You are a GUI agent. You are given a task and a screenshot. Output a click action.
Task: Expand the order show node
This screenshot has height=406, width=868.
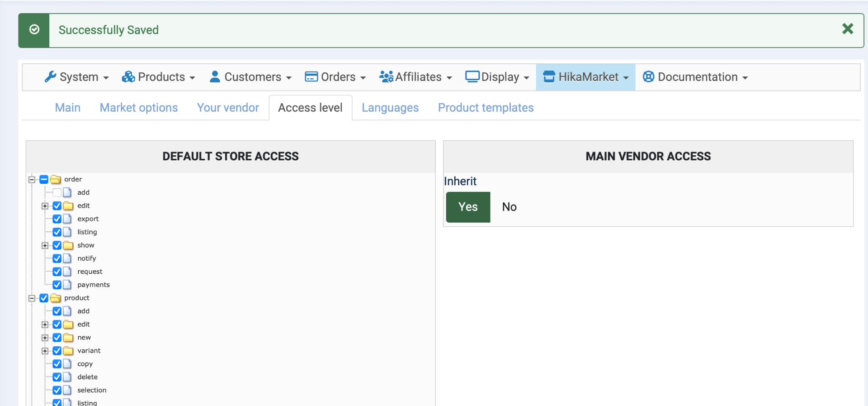[45, 245]
